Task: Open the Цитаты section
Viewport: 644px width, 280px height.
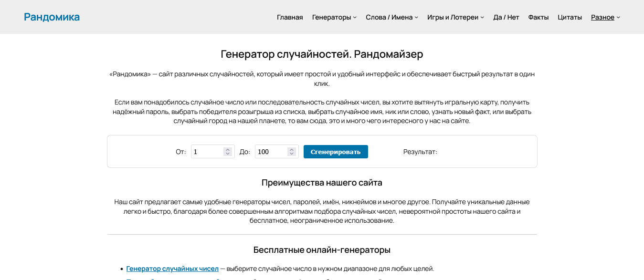Action: [570, 17]
